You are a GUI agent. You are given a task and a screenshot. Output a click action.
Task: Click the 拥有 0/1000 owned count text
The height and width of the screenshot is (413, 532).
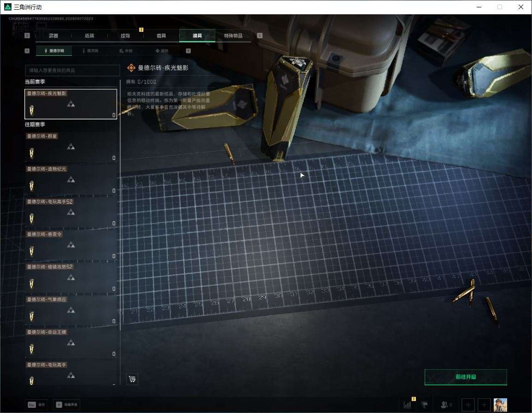[x=141, y=82]
